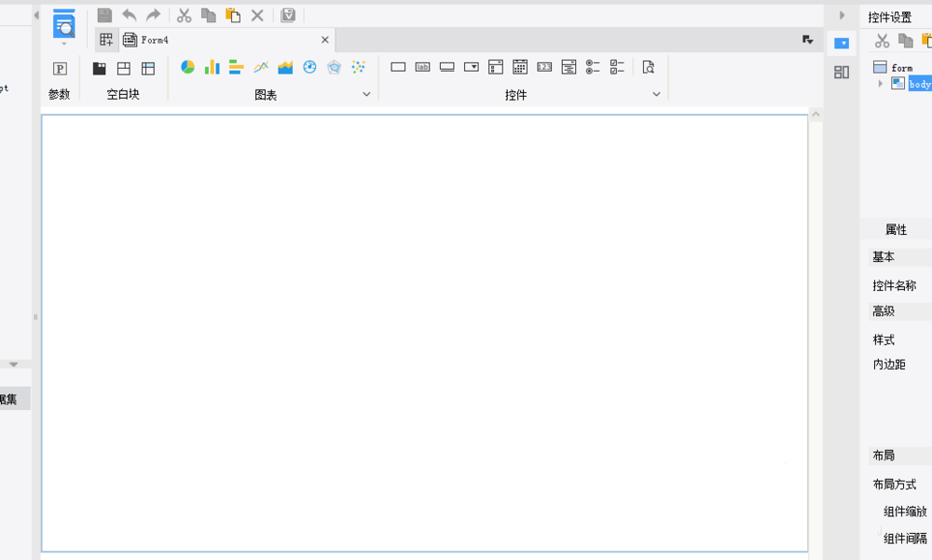The width and height of the screenshot is (932, 560).
Task: Click the undo arrow in the top toolbar
Action: (130, 15)
